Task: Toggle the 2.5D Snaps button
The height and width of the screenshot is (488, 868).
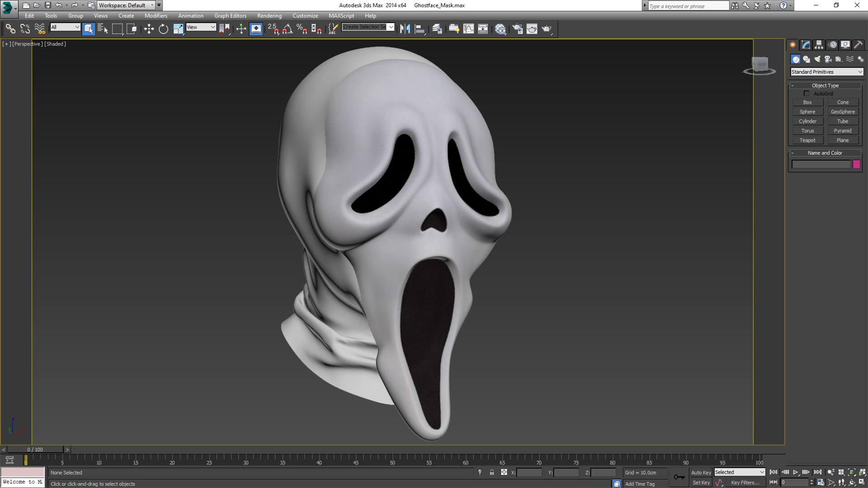Action: (x=273, y=29)
